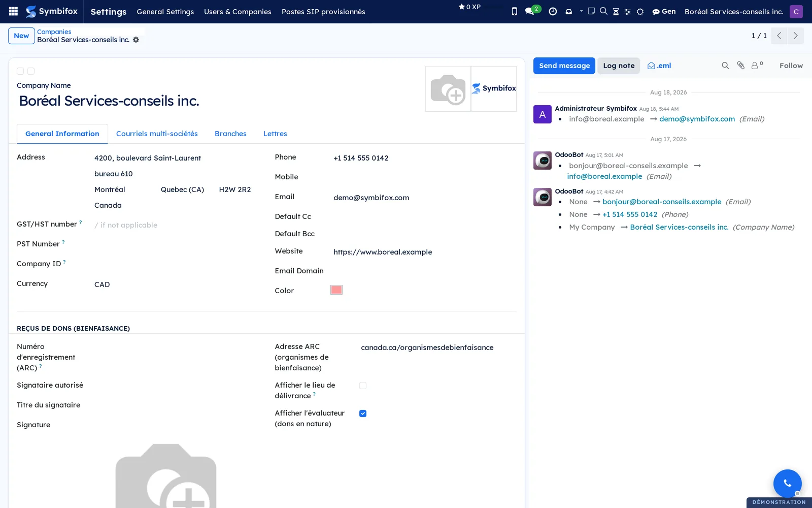812x508 pixels.
Task: Upload image via empty camera placeholder
Action: (448, 89)
